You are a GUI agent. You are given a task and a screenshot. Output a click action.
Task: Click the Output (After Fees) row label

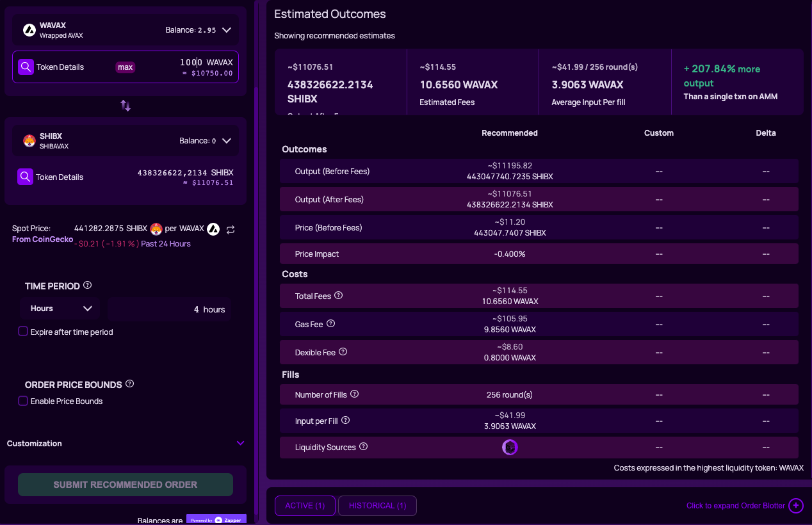(x=329, y=200)
